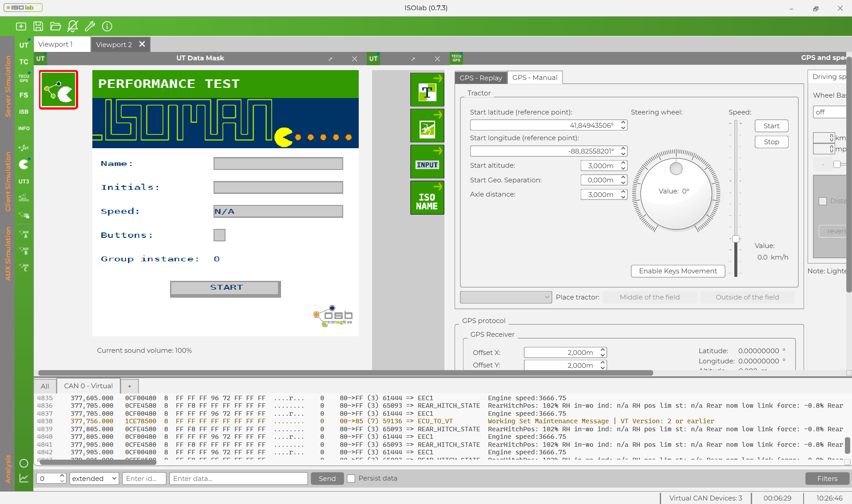Image resolution: width=852 pixels, height=504 pixels.
Task: Open settings with the wrench icon
Action: (90, 26)
